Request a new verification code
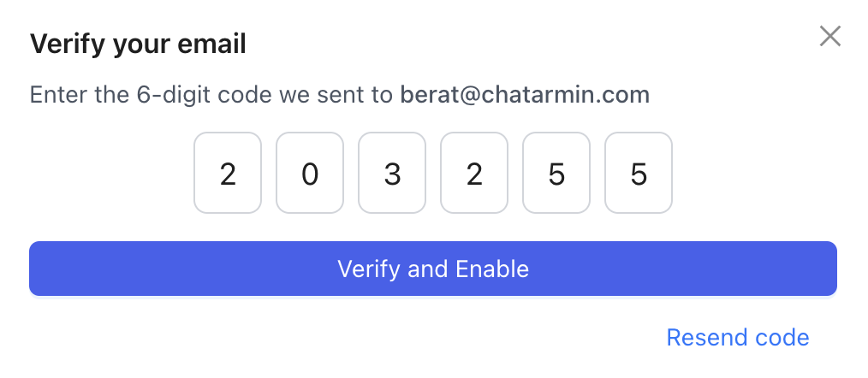The width and height of the screenshot is (868, 378). (x=737, y=337)
